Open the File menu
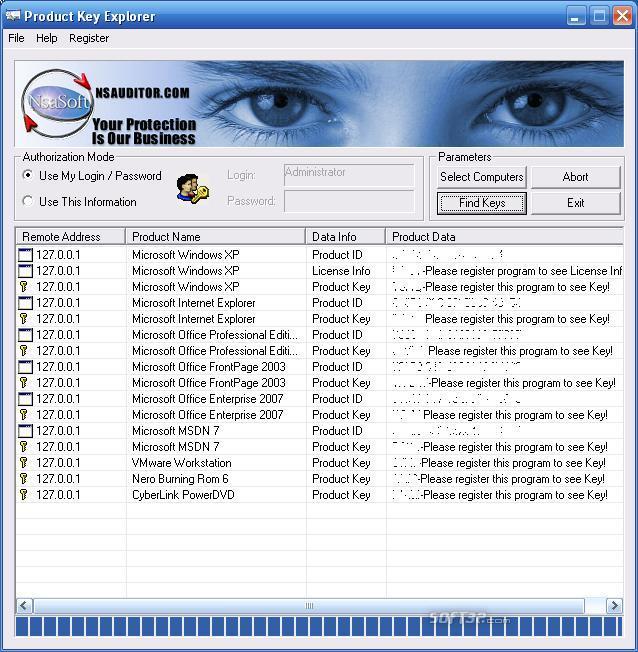638x652 pixels. coord(16,38)
